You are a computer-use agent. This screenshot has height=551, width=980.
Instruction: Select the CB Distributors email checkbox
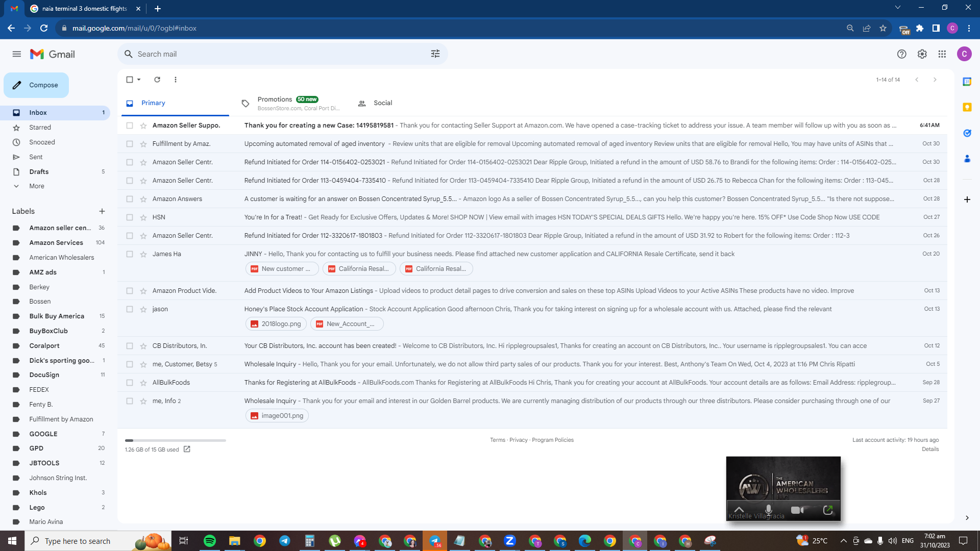[130, 346]
